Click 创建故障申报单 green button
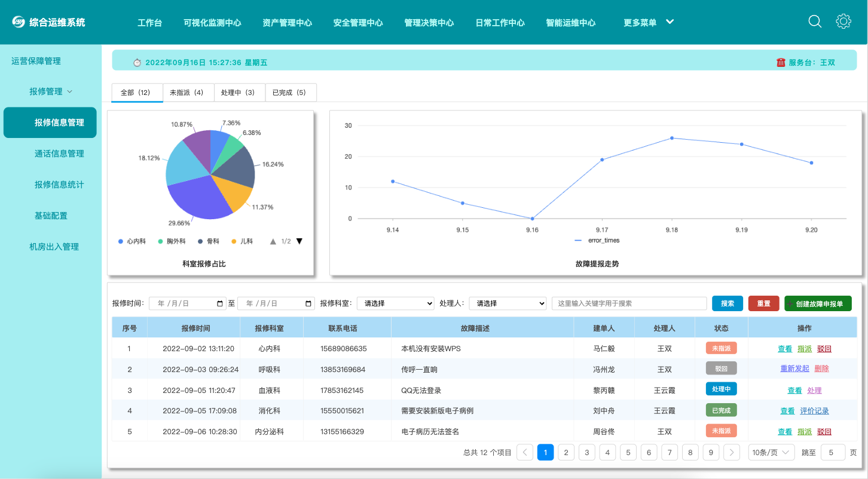The width and height of the screenshot is (868, 479). (x=818, y=303)
